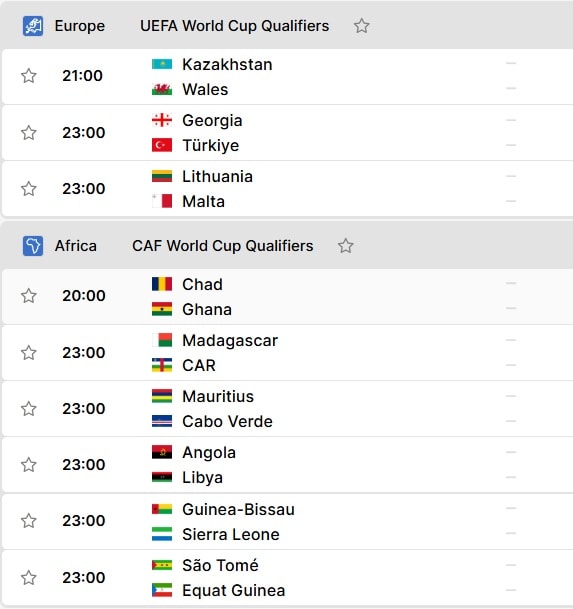This screenshot has height=609, width=573.
Task: Star the Kazakhstan vs Wales match
Action: (x=29, y=76)
